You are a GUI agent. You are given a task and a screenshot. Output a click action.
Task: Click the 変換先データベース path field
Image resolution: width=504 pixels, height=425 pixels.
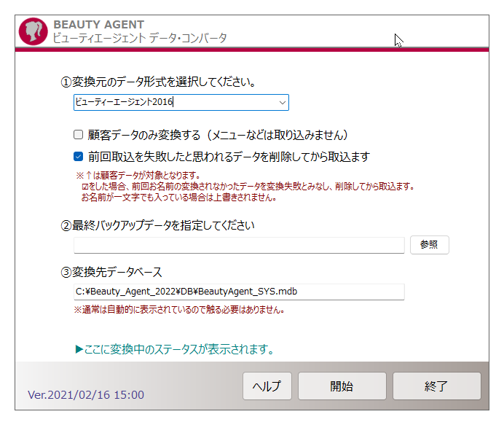tap(239, 292)
